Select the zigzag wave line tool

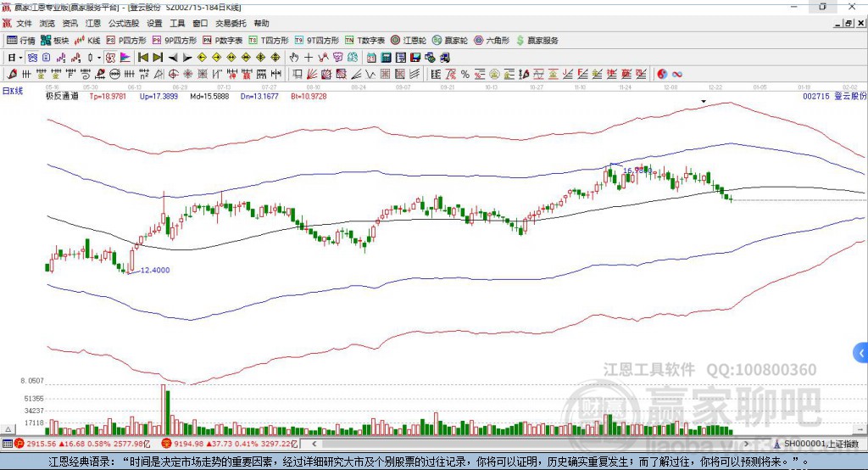(370, 75)
